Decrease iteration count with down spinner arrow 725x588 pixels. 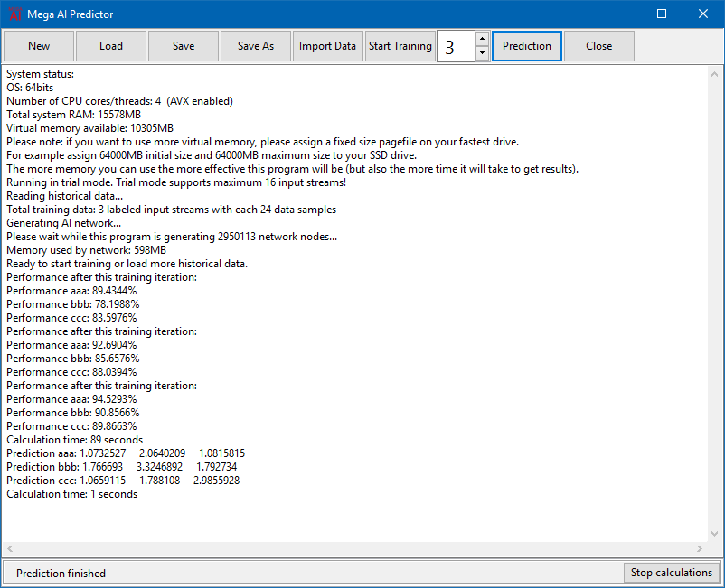(482, 53)
